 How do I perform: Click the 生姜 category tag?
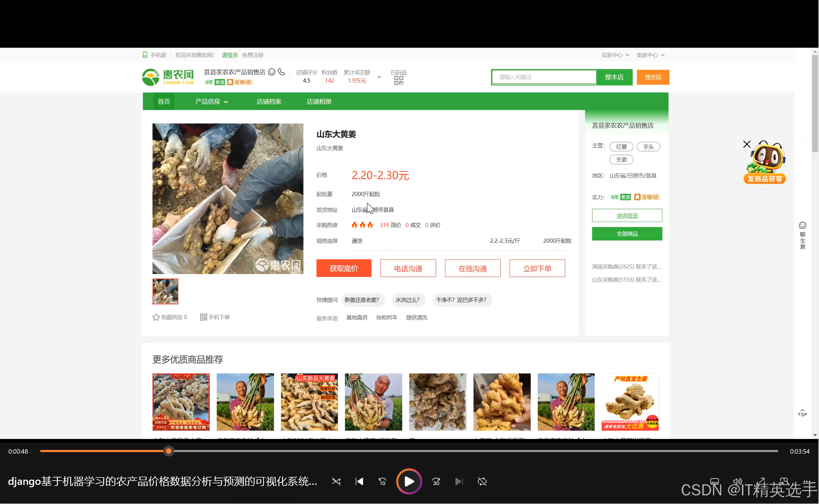(621, 160)
